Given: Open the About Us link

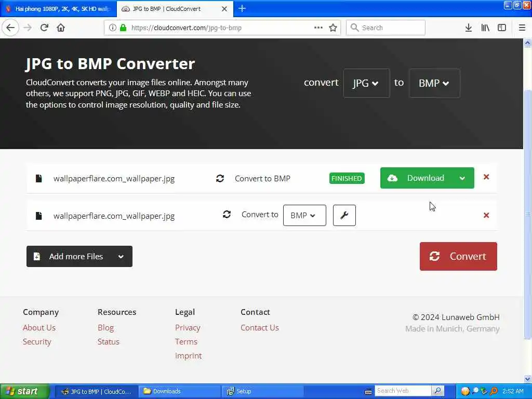Looking at the screenshot, I should tap(39, 327).
